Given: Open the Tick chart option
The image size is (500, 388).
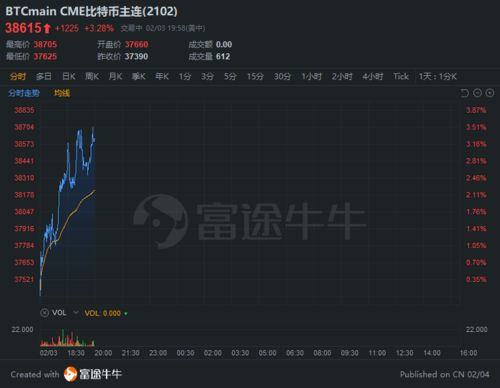Looking at the screenshot, I should (x=401, y=77).
